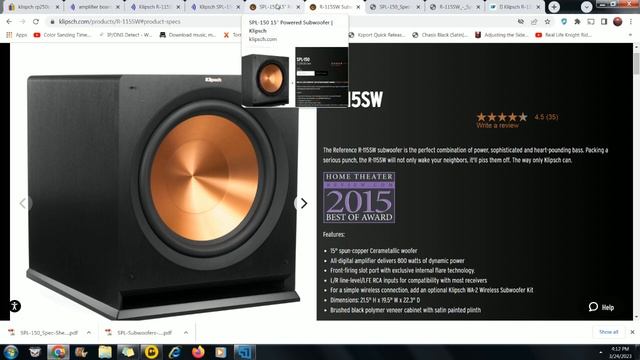Viewport: 640px width, 360px height.
Task: Open the yellow smiley app in taskbar
Action: (x=151, y=352)
